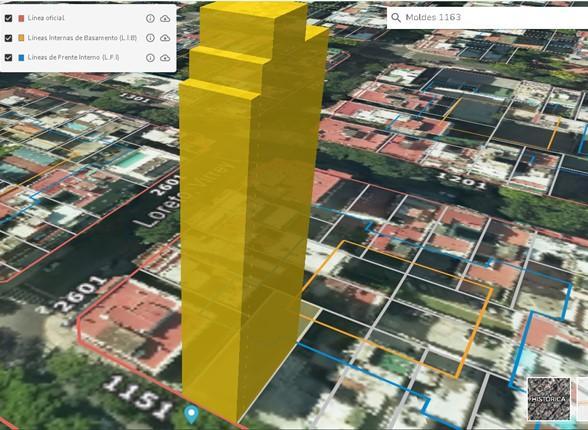Download Líneas Internas de Basamento layer

(x=165, y=38)
